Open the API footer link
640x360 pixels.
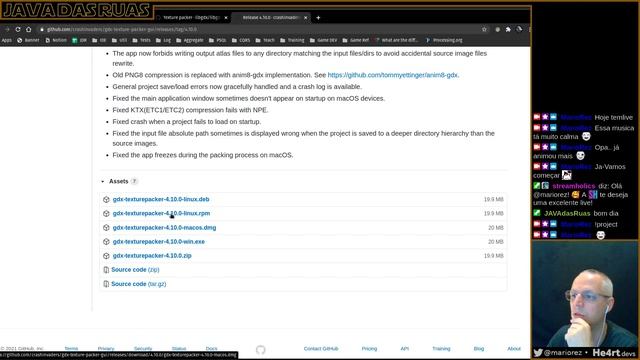pyautogui.click(x=404, y=349)
